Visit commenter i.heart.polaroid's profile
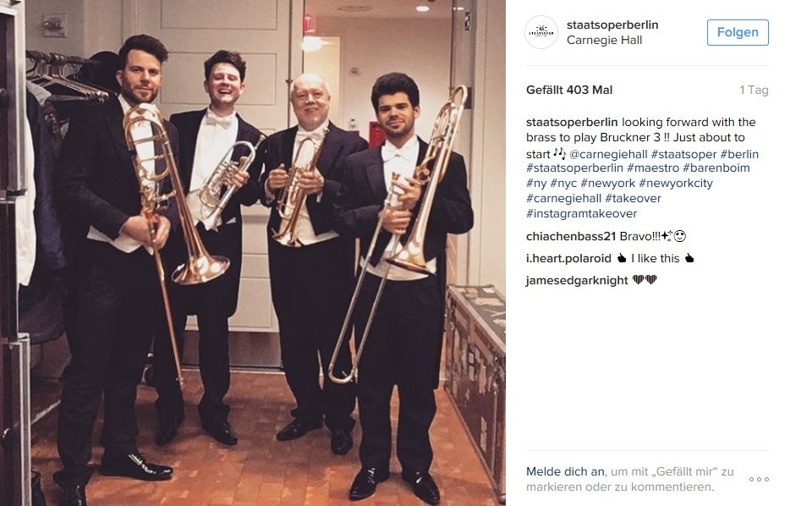 568,258
